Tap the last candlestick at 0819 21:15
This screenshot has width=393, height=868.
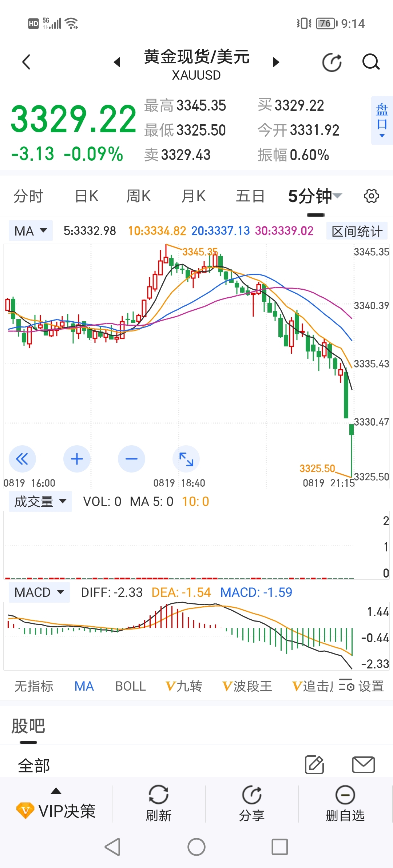pos(352,451)
